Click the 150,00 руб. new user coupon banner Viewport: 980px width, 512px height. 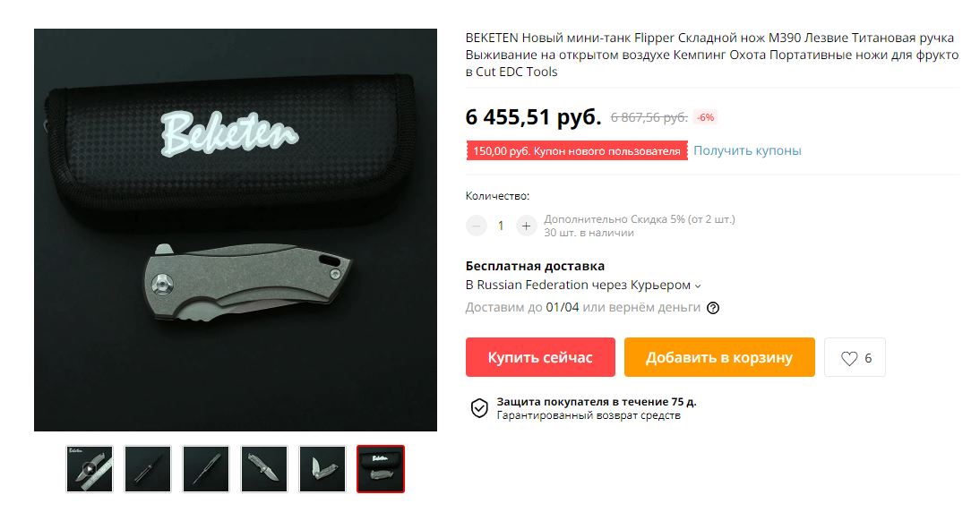[576, 151]
